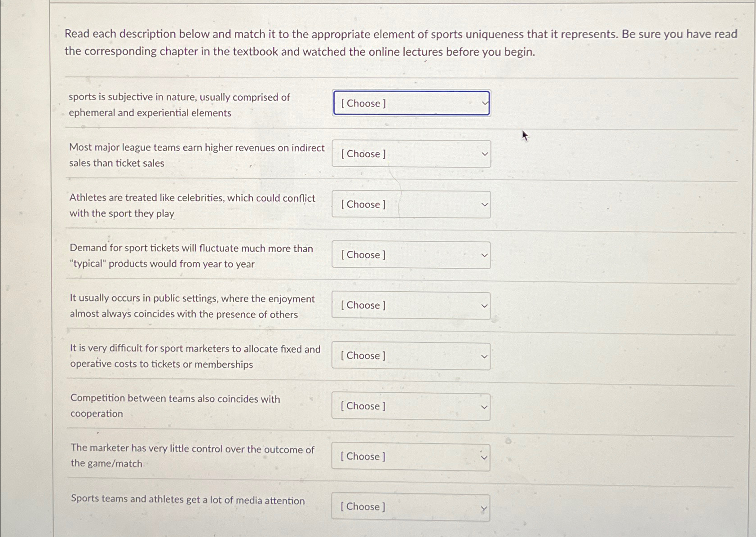Open the dropdown about athletes treated like celebrities

point(411,204)
